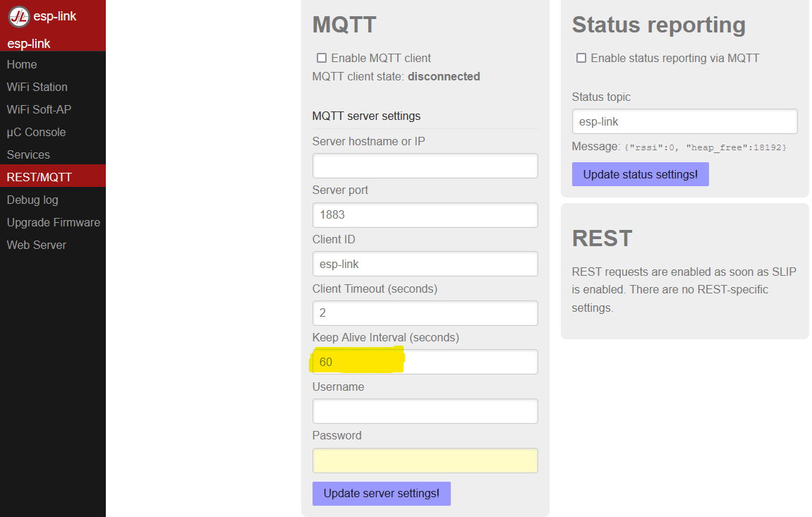Navigate to Services page
812x517 pixels.
(28, 154)
